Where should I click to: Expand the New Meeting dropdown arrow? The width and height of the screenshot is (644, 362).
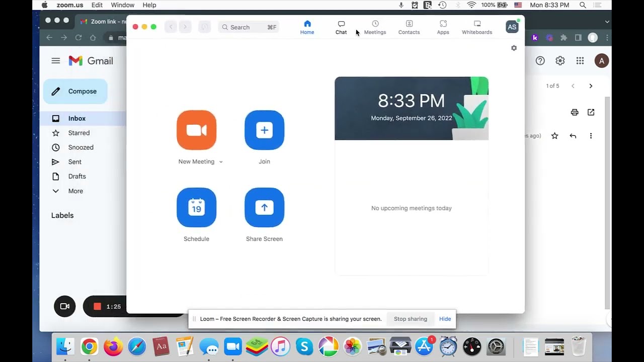[x=221, y=162]
